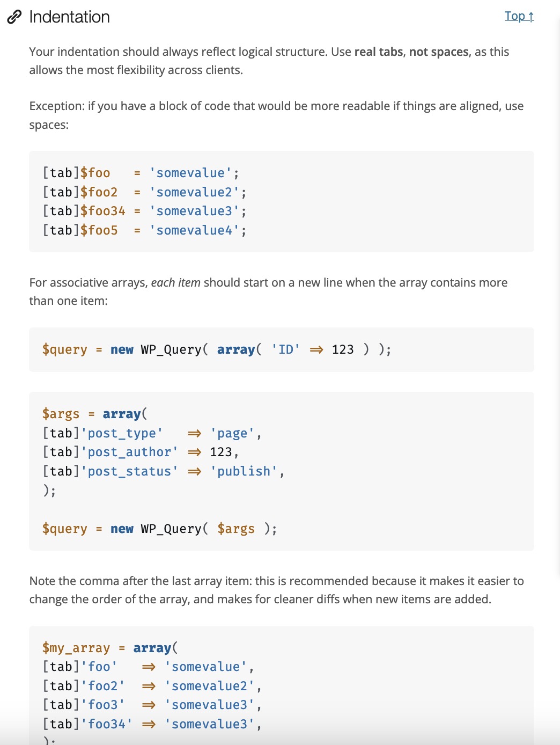Click the Indentation section heading
Image resolution: width=560 pixels, height=745 pixels.
coord(69,17)
